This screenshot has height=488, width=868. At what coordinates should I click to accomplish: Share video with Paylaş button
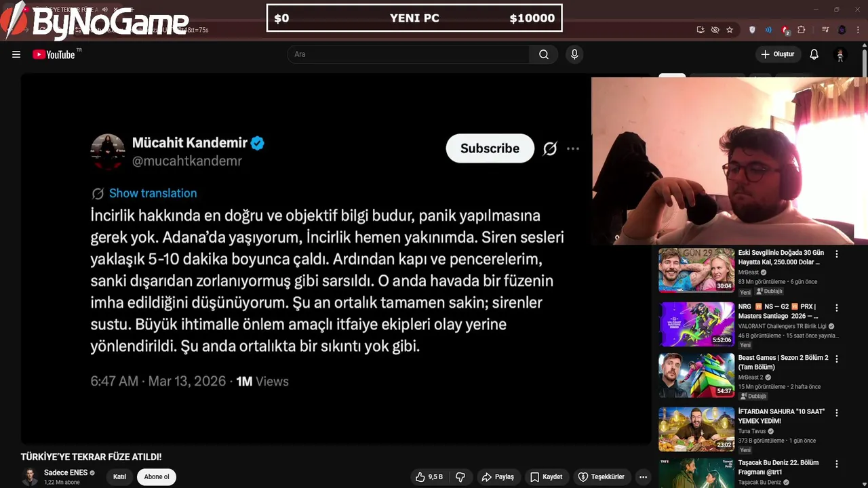pyautogui.click(x=498, y=476)
